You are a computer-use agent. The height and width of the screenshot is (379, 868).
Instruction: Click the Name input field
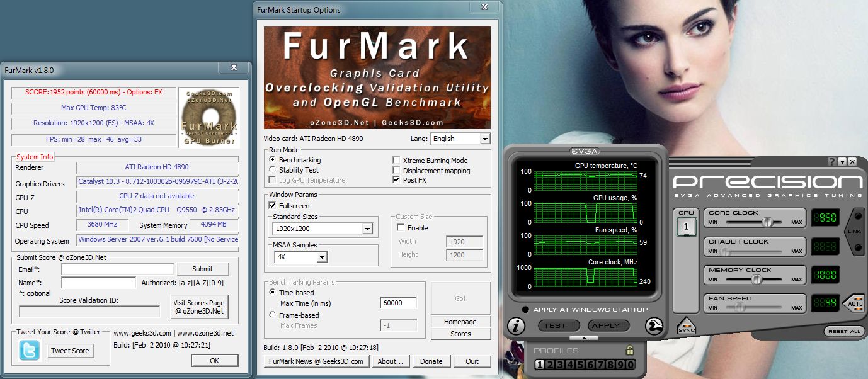(98, 283)
